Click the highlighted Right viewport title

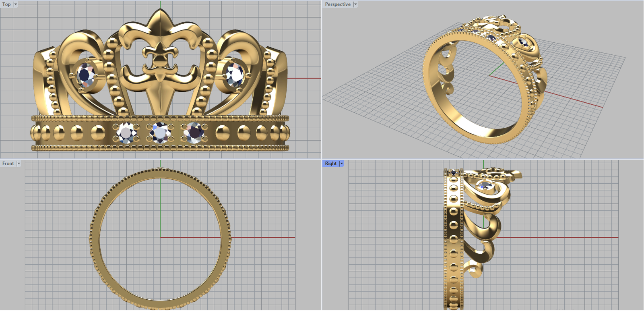tap(331, 164)
